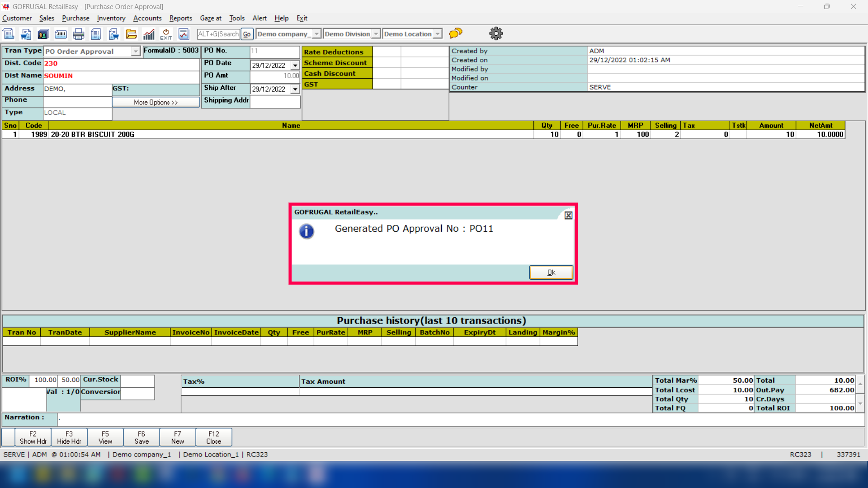The width and height of the screenshot is (868, 488).
Task: Click the bar chart growth icon
Action: (149, 34)
